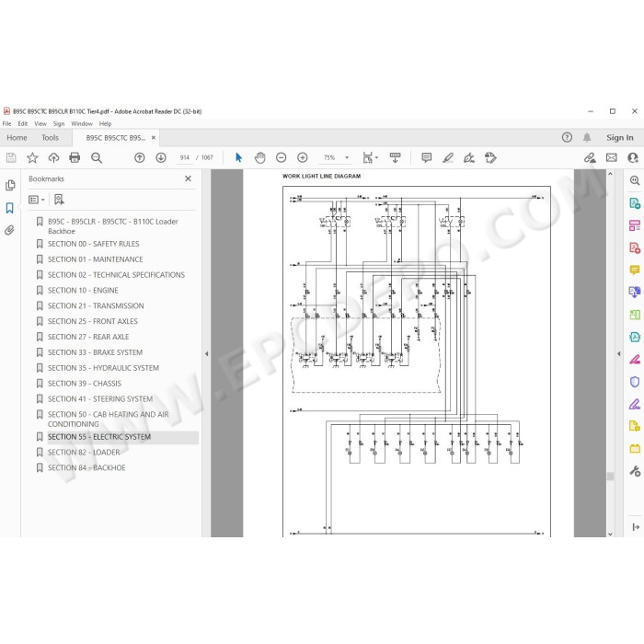644x644 pixels.
Task: Open bookmarks options dropdown
Action: point(36,200)
